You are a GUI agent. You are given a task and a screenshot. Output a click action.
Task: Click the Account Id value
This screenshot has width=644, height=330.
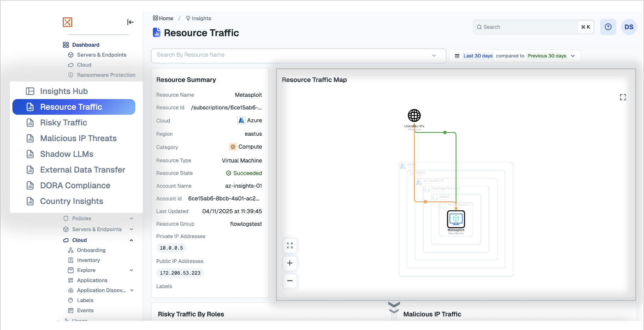[224, 199]
